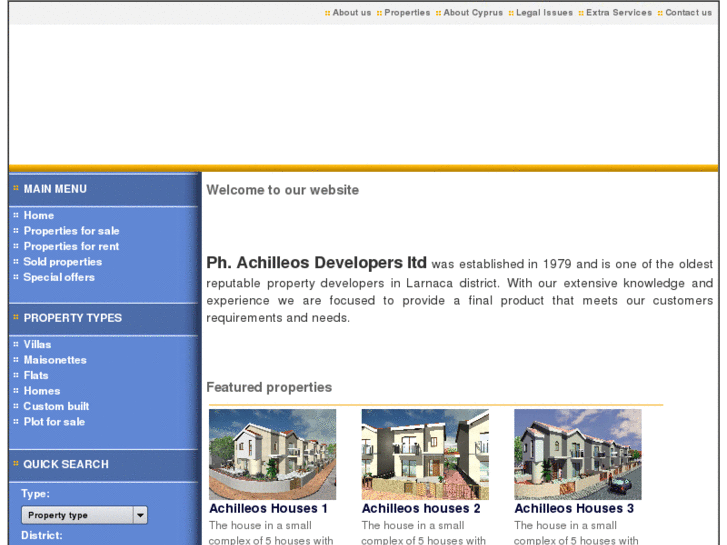Click the QUICK SEARCH header text
Screen dimensions: 727x545
pos(66,464)
